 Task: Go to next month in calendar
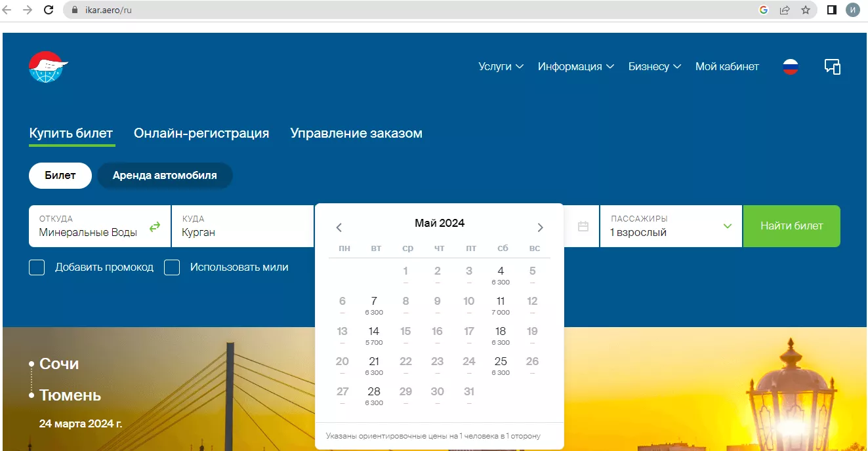[x=540, y=227]
